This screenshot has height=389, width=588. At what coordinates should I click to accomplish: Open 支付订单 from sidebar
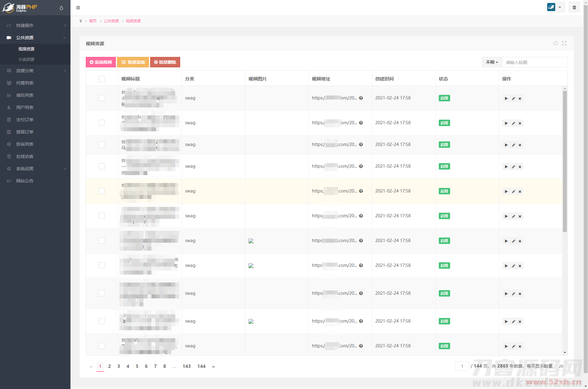tap(25, 120)
